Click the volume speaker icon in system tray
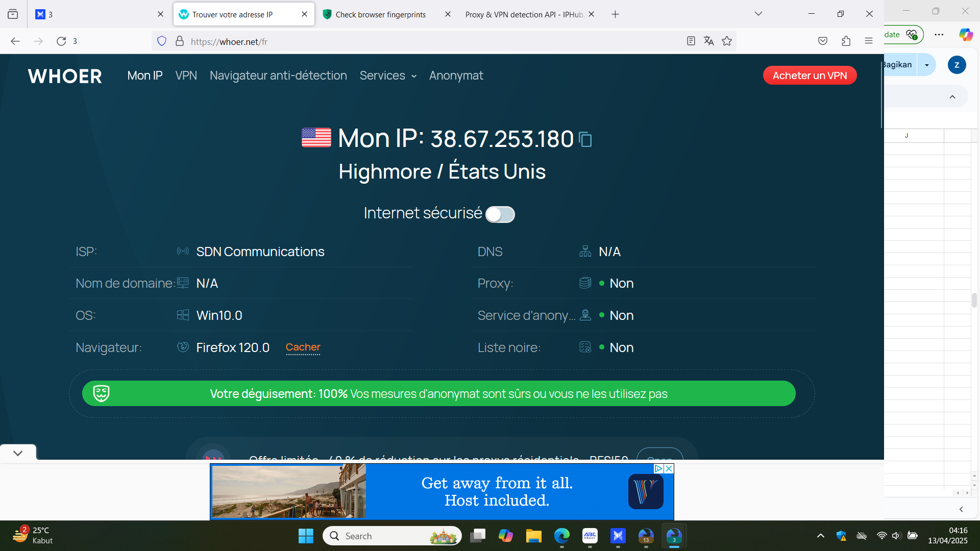The height and width of the screenshot is (551, 980). [896, 536]
